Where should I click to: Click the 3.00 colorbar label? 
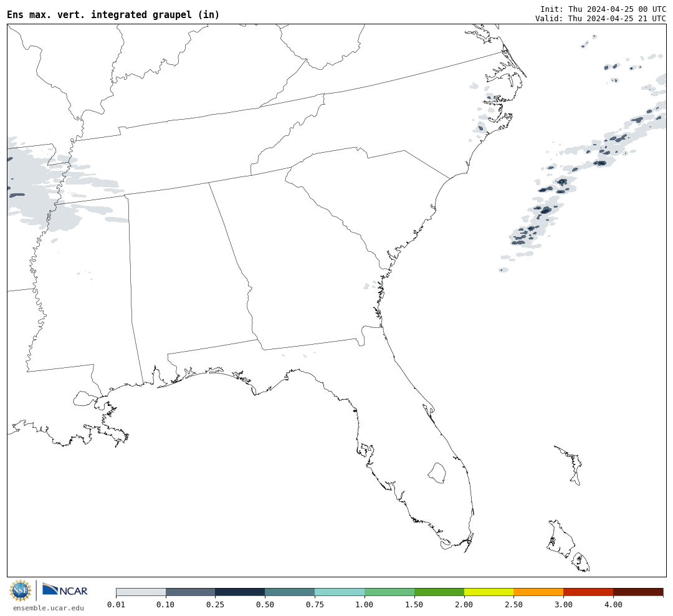[x=563, y=604]
